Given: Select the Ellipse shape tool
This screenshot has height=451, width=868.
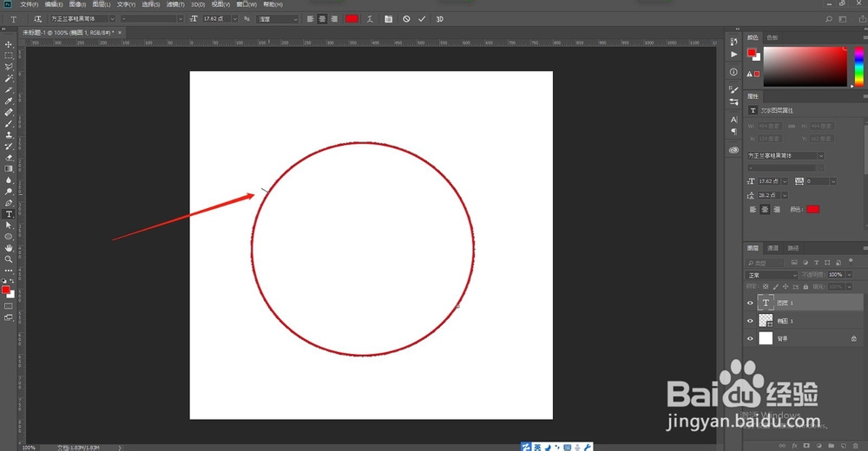Looking at the screenshot, I should [x=9, y=237].
